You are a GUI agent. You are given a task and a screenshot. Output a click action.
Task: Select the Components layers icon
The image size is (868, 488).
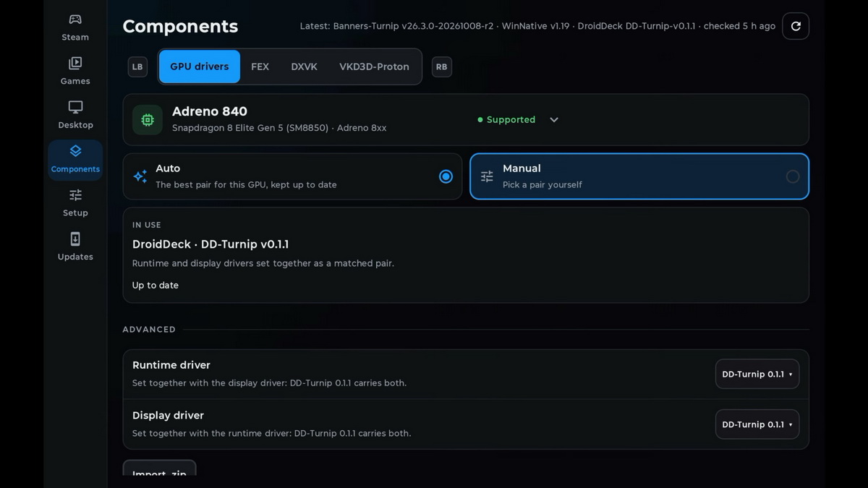click(75, 151)
